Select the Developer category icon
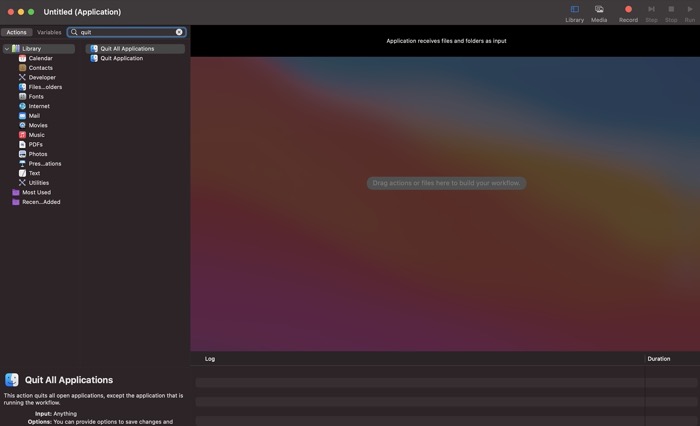This screenshot has width=700, height=426. click(x=22, y=77)
